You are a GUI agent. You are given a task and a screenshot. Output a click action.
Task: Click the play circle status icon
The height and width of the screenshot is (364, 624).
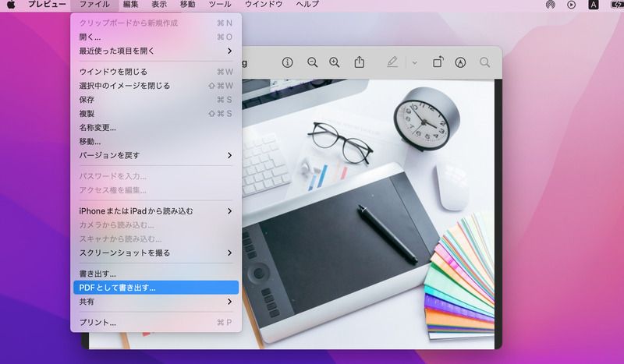point(572,5)
